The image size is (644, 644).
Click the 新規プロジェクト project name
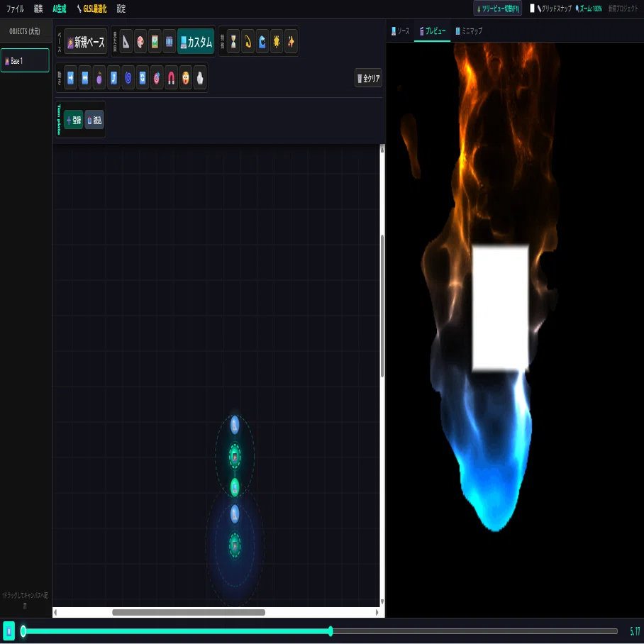(x=623, y=9)
